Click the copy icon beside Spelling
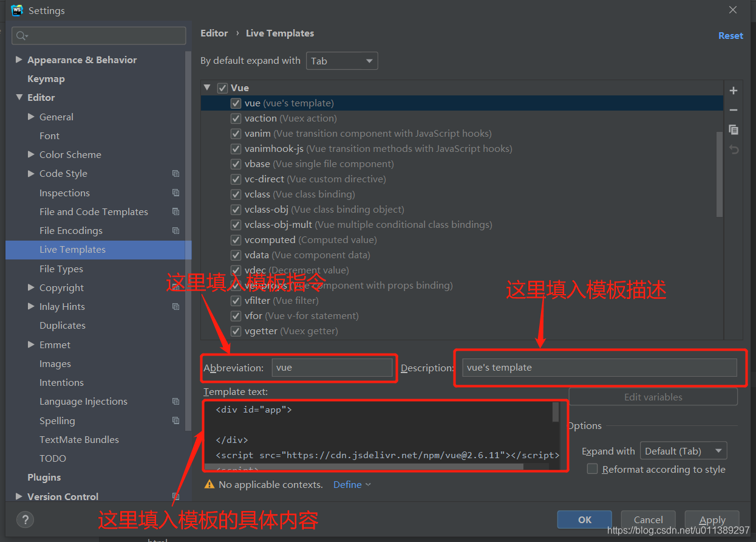 175,420
